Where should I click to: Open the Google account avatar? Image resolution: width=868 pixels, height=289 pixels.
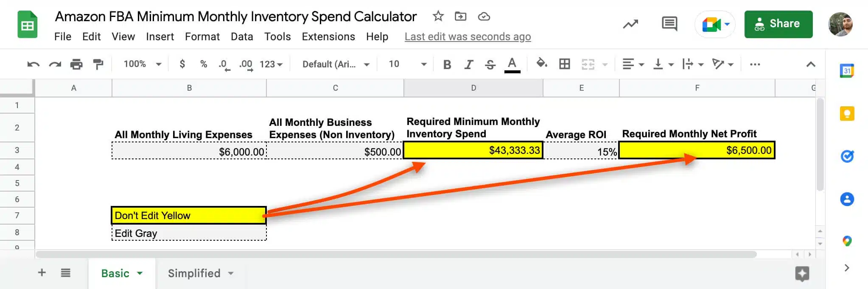[841, 24]
